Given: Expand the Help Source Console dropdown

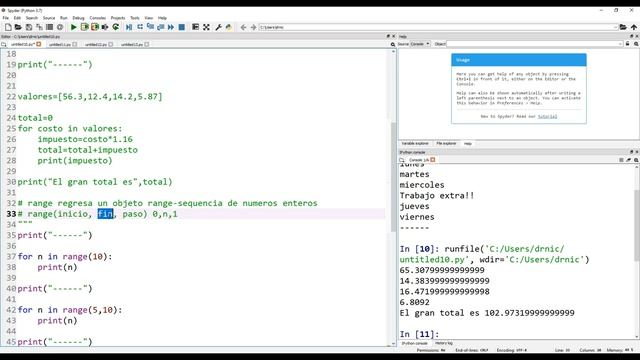Looking at the screenshot, I should 420,44.
